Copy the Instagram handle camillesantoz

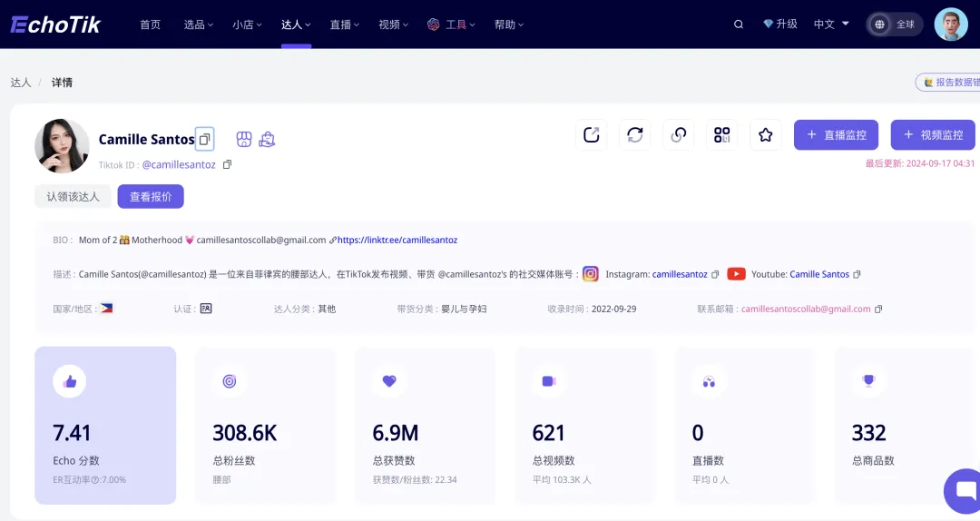(716, 275)
